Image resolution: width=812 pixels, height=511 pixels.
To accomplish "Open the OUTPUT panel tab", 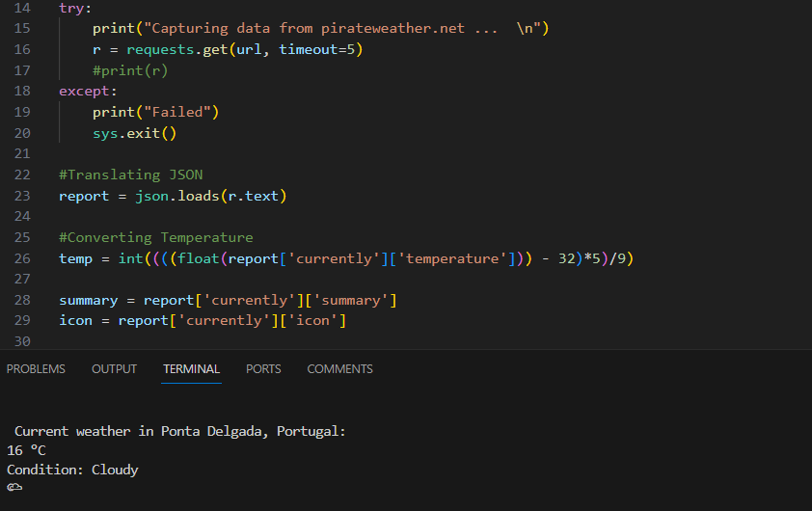I will pyautogui.click(x=114, y=369).
